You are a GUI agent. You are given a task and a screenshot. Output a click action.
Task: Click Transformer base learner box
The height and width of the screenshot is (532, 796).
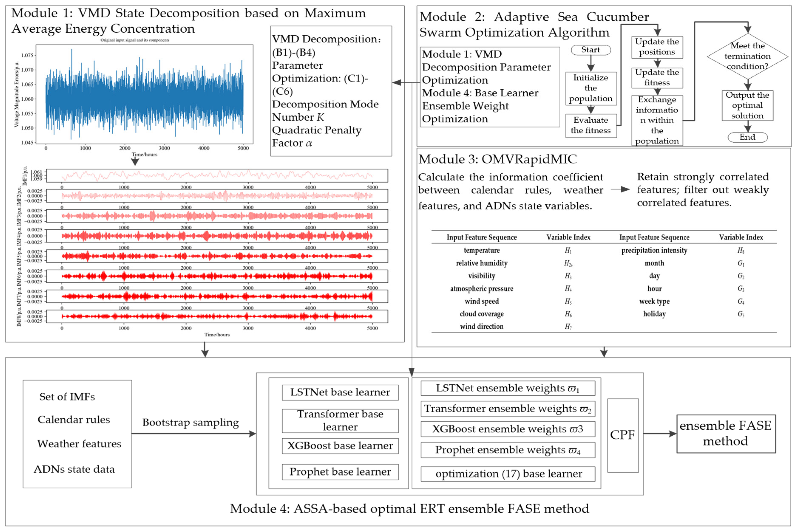(x=340, y=420)
